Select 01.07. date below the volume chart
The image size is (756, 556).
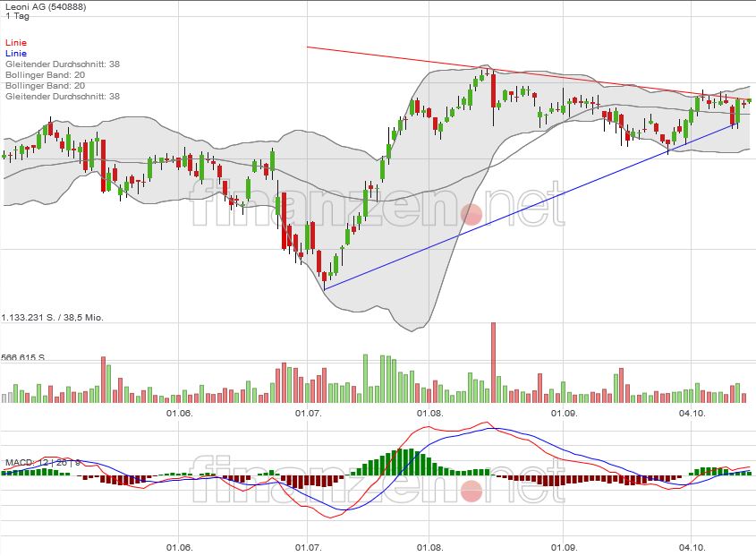[x=308, y=414]
